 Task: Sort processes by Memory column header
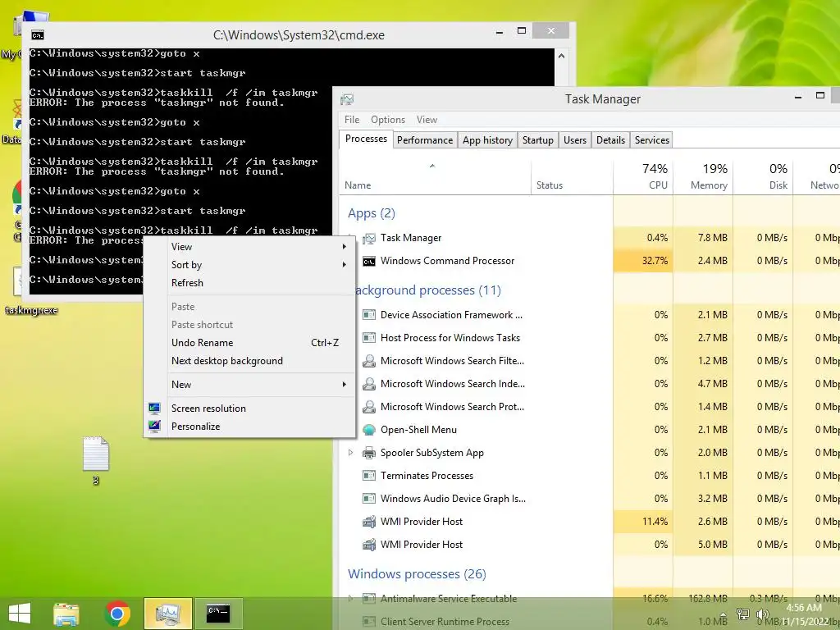tap(703, 177)
